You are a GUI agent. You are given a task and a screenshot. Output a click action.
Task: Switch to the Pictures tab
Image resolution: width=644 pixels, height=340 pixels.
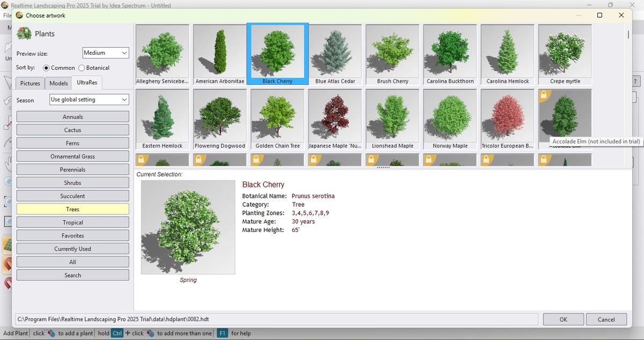[x=30, y=83]
